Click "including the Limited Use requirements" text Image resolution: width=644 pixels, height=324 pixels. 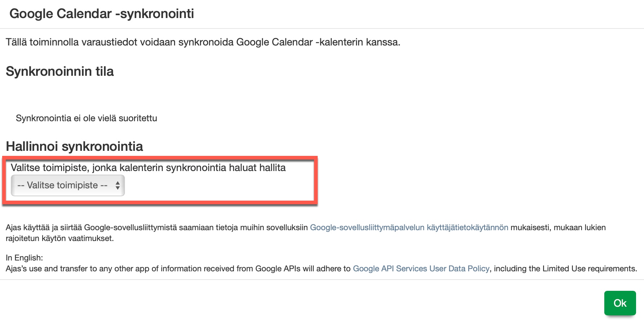565,269
